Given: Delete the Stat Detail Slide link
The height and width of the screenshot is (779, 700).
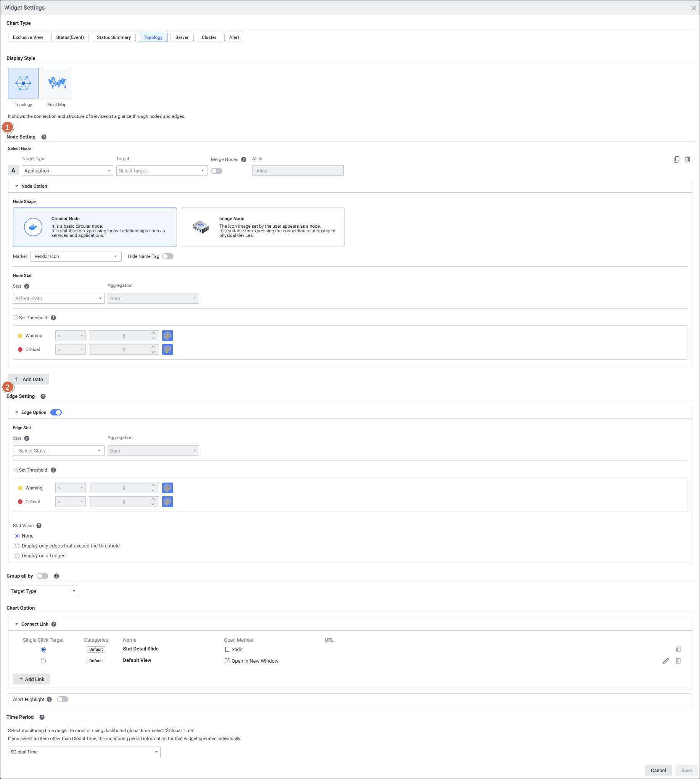Looking at the screenshot, I should coord(678,649).
